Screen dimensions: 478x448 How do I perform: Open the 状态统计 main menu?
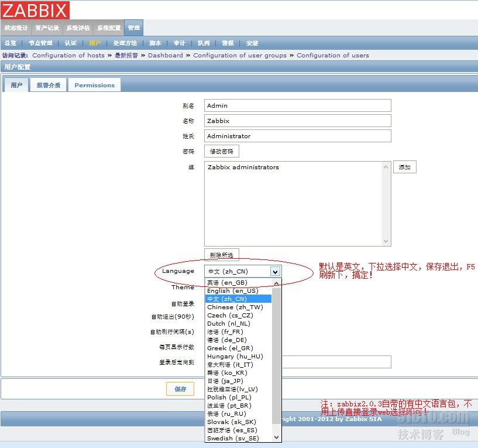coord(16,28)
